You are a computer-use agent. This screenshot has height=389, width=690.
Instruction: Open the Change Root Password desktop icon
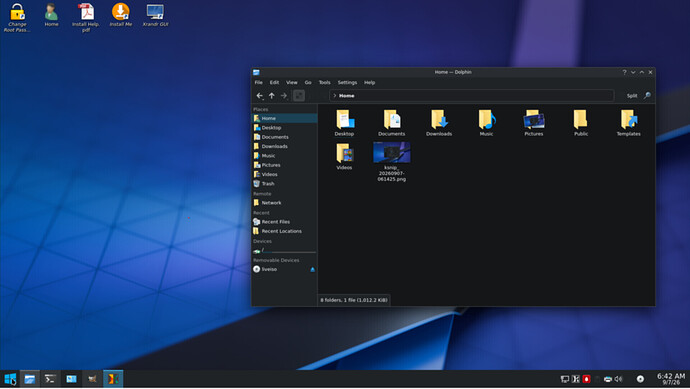[x=17, y=18]
